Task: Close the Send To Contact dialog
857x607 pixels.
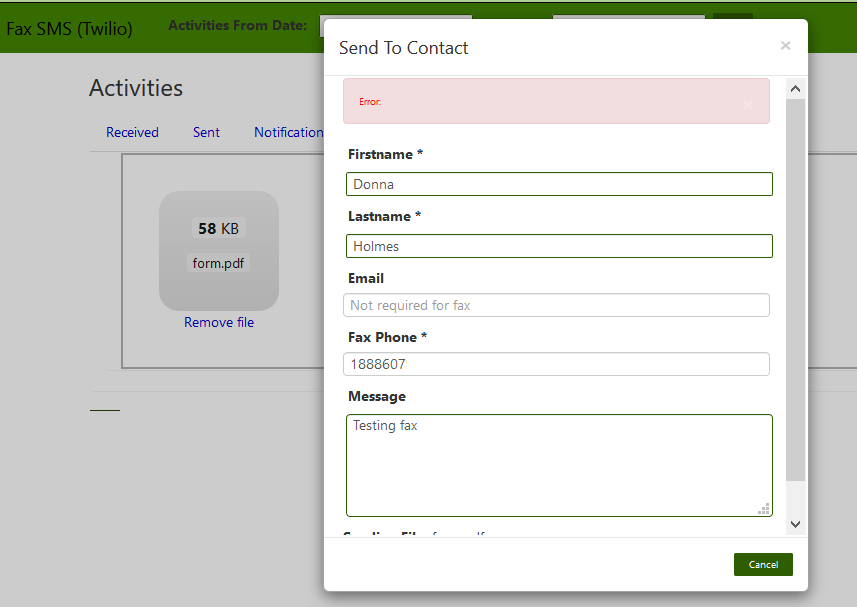Action: pyautogui.click(x=785, y=46)
